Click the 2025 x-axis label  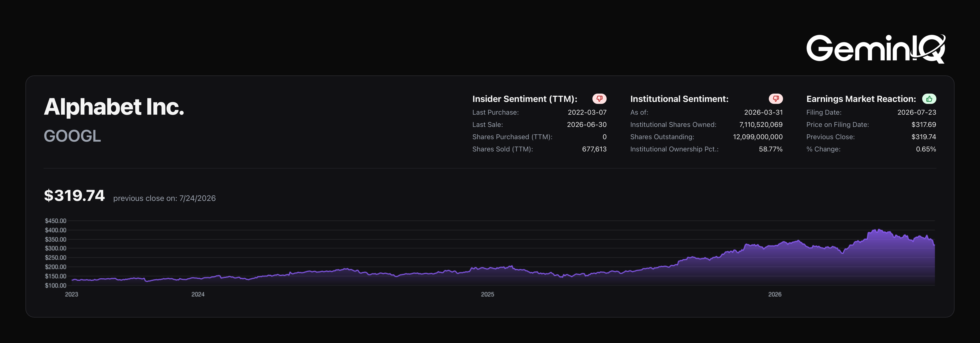(487, 294)
